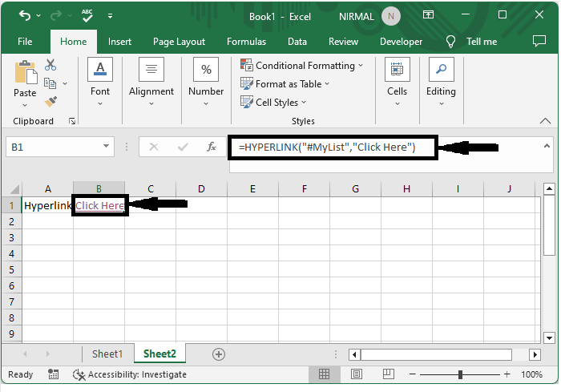Switch to the Sheet1 tab
Screen dimensions: 561x392
click(107, 354)
